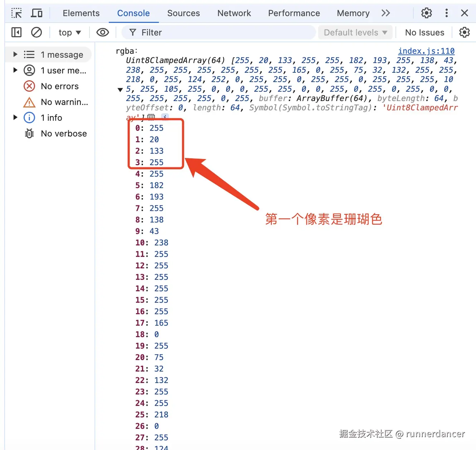476x450 pixels.
Task: Click the '10: 238' array entry
Action: (x=152, y=243)
